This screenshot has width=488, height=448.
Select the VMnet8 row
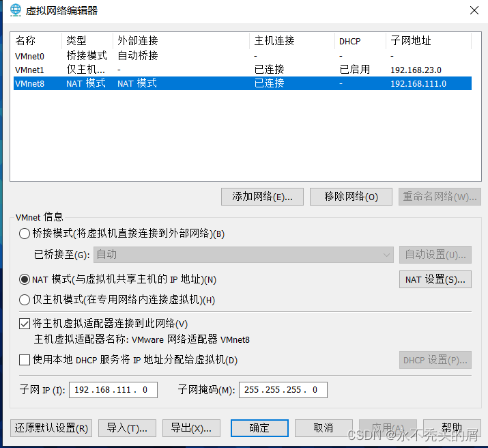pyautogui.click(x=242, y=83)
